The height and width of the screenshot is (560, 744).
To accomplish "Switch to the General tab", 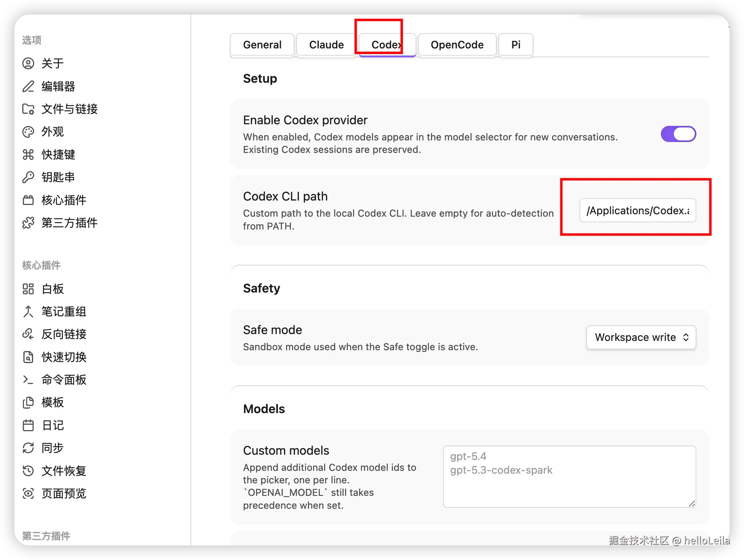I will pos(262,45).
